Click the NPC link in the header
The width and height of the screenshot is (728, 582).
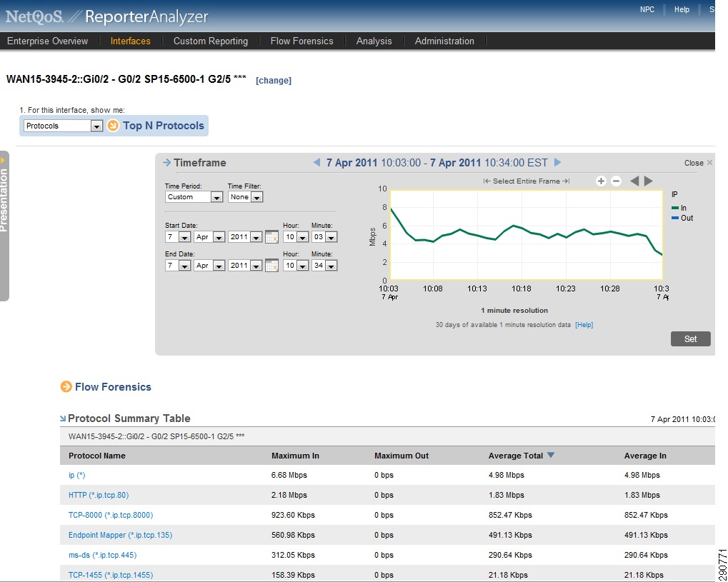coord(647,9)
